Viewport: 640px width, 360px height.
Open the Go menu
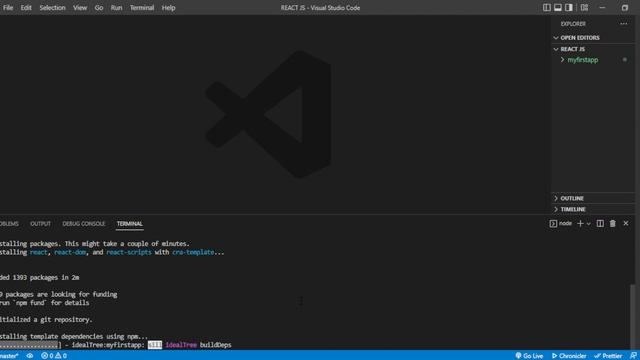point(99,8)
